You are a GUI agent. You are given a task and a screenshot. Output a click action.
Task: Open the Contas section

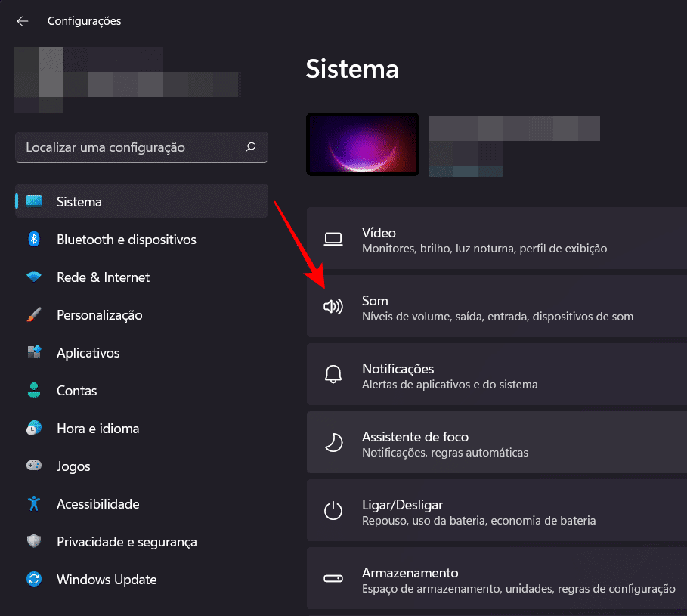coord(141,390)
